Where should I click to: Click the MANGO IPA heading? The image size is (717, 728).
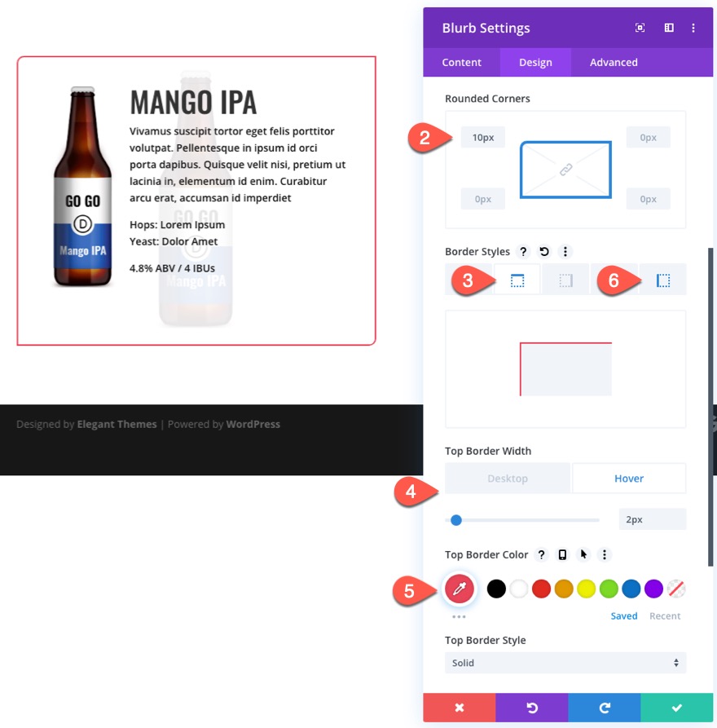click(x=193, y=102)
